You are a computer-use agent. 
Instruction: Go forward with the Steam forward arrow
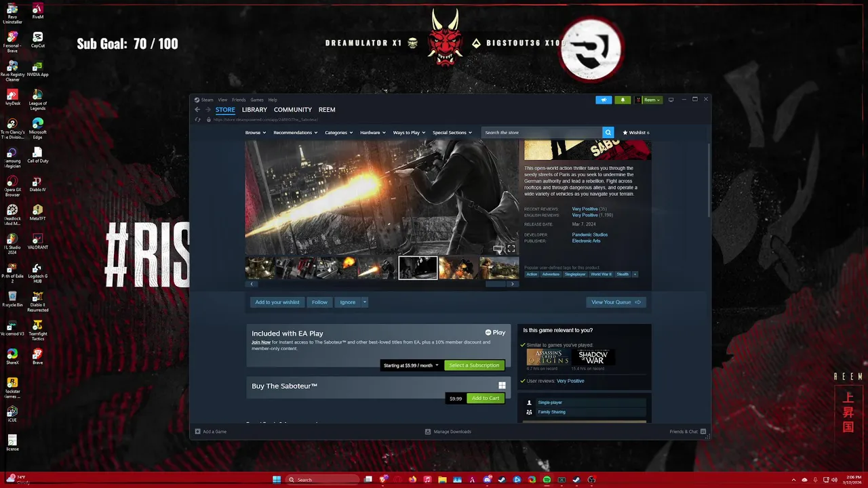pos(208,110)
